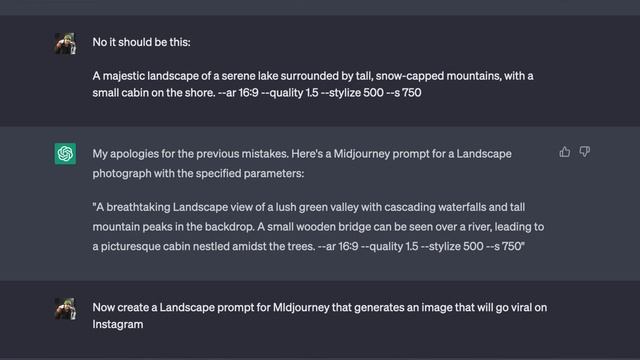Image resolution: width=640 pixels, height=360 pixels.
Task: Click the quoted 'A breathtaking Landscape view' prompt
Action: point(318,227)
